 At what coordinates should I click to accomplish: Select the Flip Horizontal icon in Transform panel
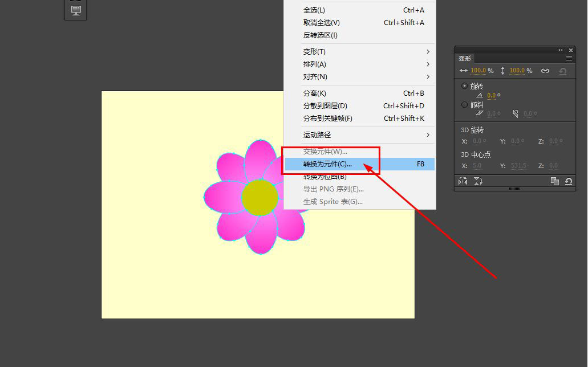[x=463, y=181]
